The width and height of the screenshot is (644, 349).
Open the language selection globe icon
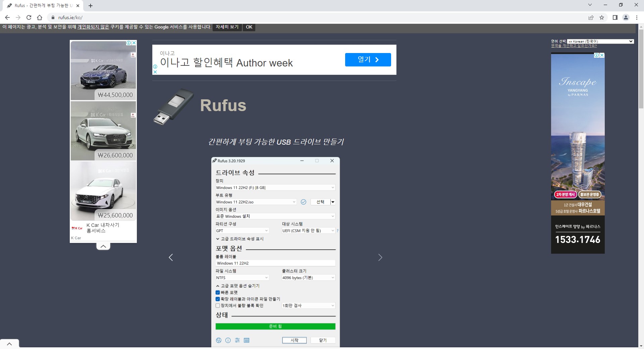[219, 340]
